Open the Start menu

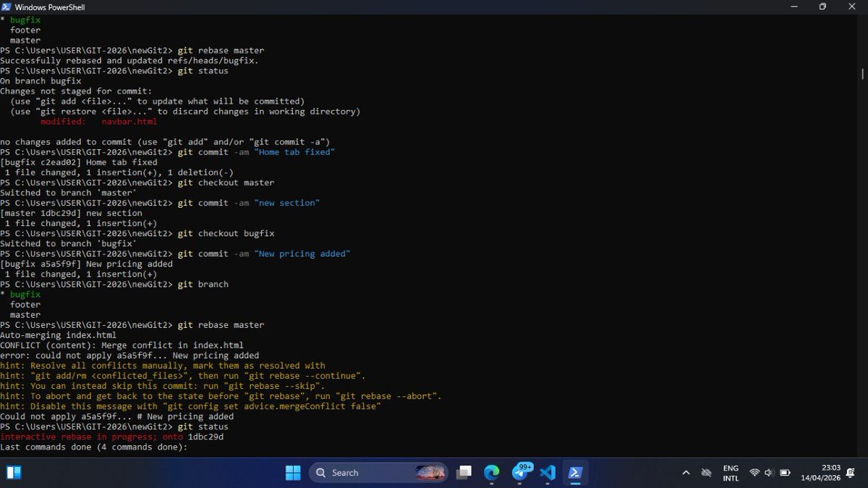pyautogui.click(x=292, y=472)
